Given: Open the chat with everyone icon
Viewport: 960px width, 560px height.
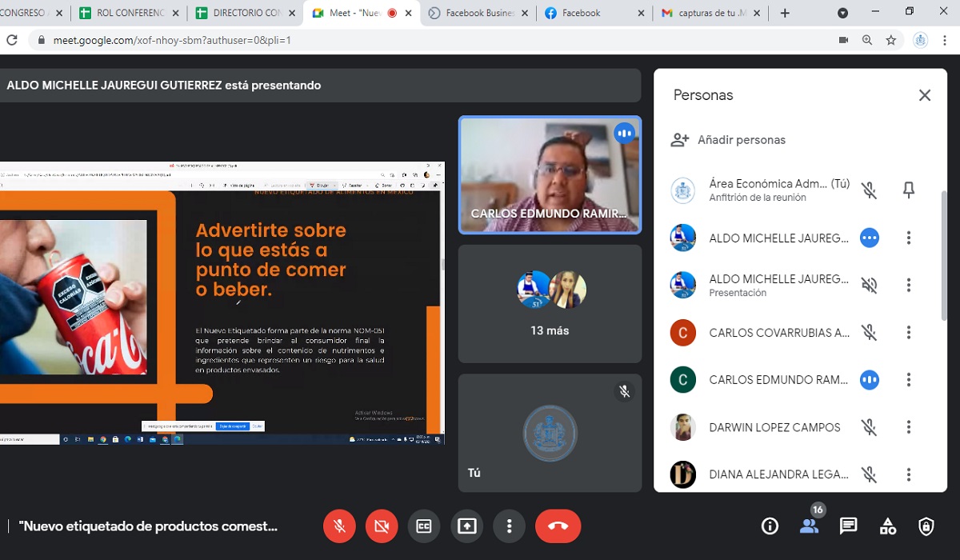Looking at the screenshot, I should coord(848,526).
